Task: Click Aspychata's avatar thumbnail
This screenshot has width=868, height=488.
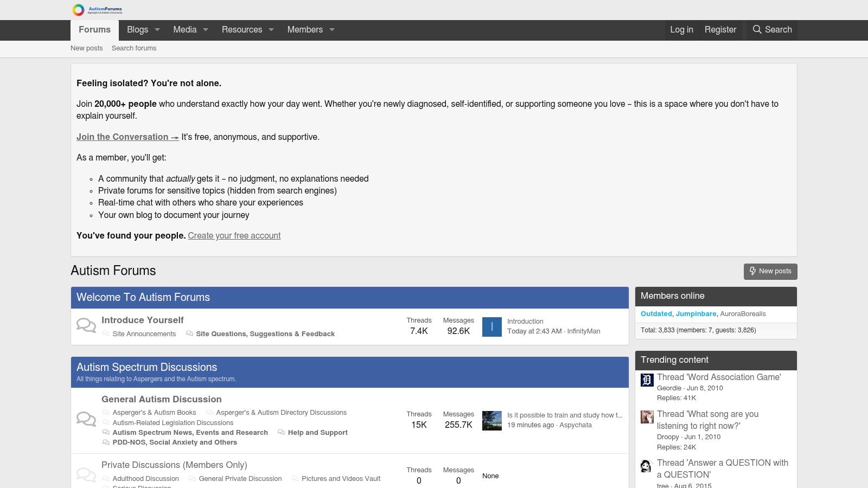Action: coord(492,421)
